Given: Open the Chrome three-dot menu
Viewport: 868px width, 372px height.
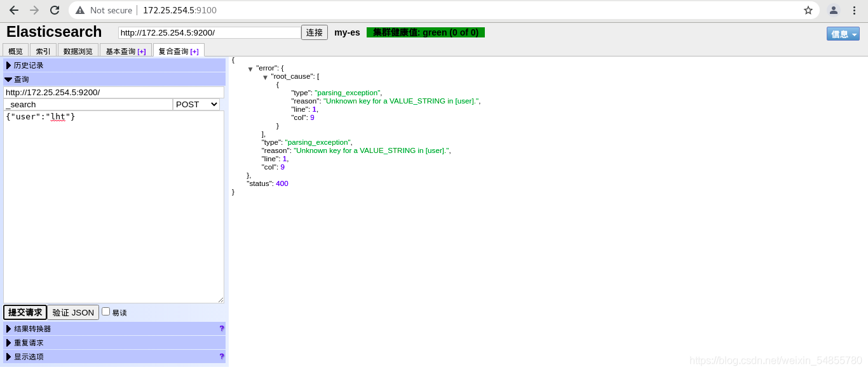Looking at the screenshot, I should (x=854, y=10).
